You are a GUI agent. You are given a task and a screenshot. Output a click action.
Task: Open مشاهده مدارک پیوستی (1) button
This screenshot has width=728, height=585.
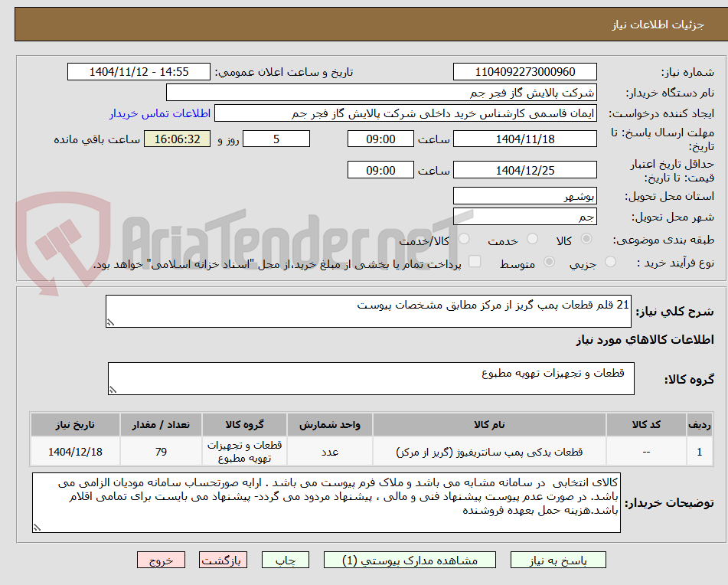(410, 560)
